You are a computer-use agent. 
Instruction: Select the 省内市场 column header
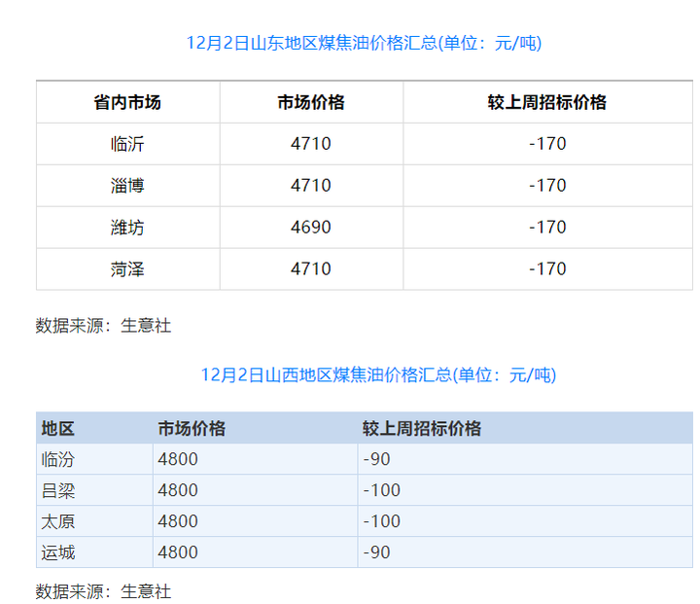[127, 102]
